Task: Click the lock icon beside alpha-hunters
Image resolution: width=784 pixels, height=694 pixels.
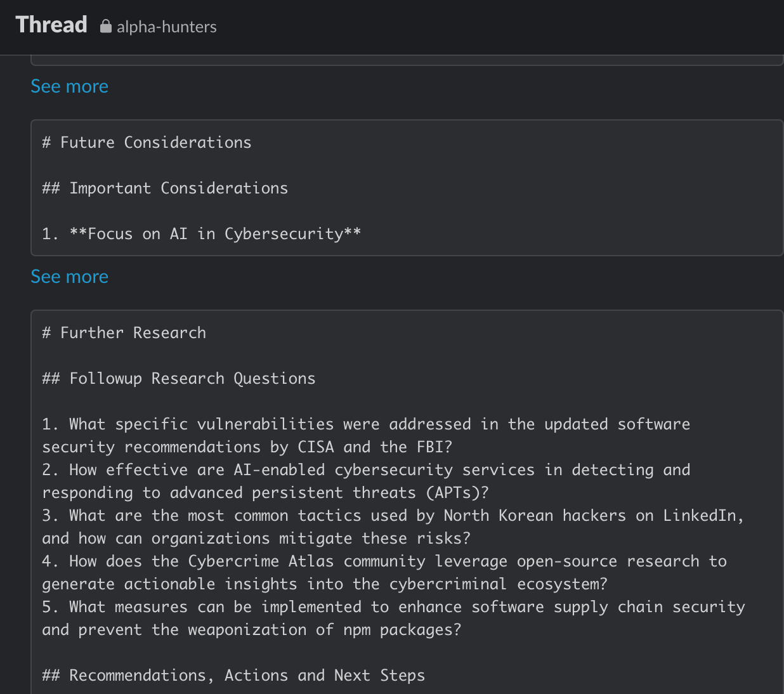Action: click(x=106, y=26)
